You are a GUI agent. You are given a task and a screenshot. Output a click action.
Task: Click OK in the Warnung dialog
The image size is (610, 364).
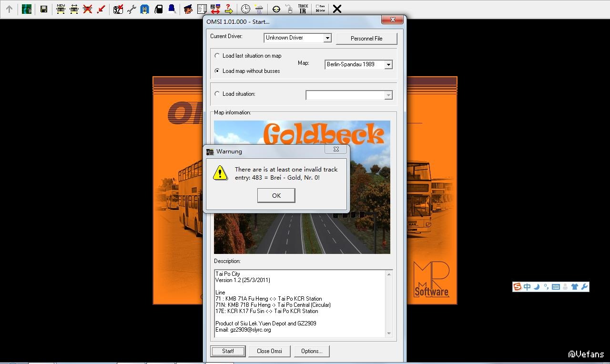coord(276,195)
